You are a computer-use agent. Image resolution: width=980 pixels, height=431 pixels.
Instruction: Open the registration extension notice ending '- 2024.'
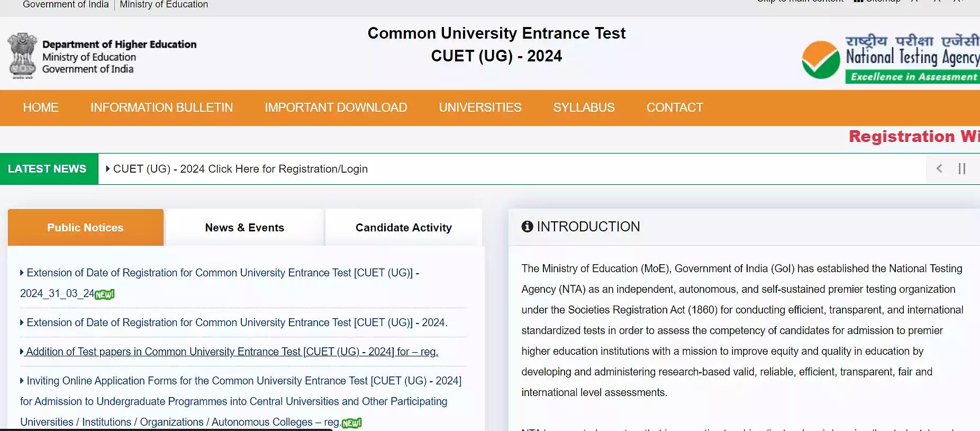point(234,322)
